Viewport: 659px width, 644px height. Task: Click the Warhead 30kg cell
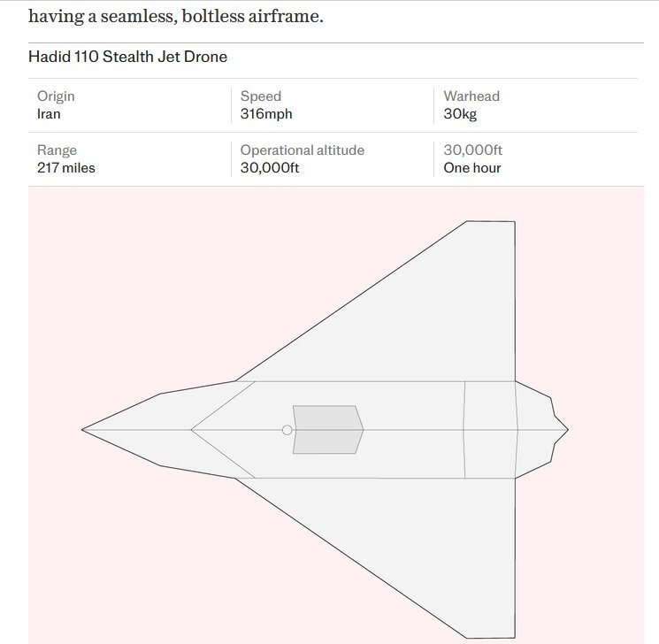tap(536, 105)
